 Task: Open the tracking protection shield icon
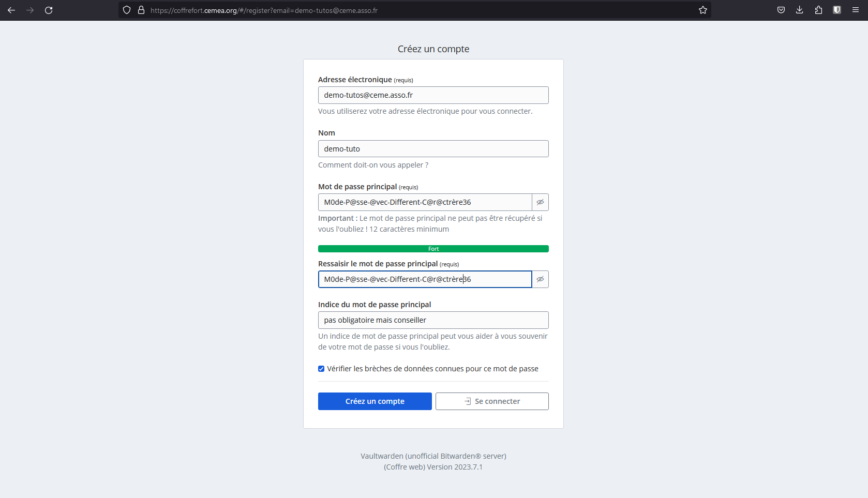(x=127, y=10)
